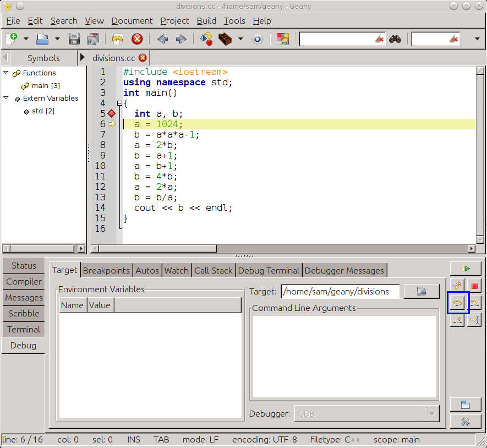Viewport: 487px width, 448px height.
Task: Collapse the fold marker at line 4
Action: tap(119, 103)
